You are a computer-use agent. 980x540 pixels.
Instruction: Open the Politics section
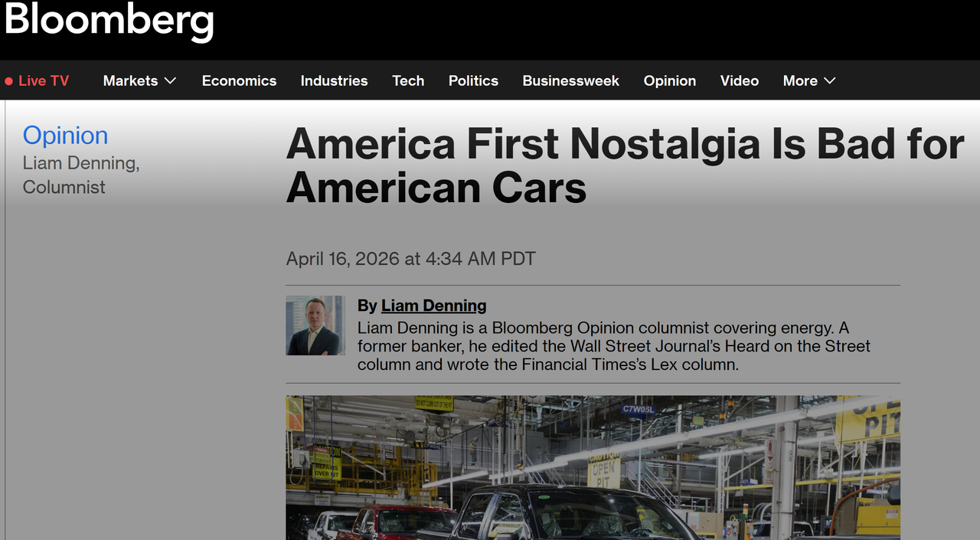[473, 80]
